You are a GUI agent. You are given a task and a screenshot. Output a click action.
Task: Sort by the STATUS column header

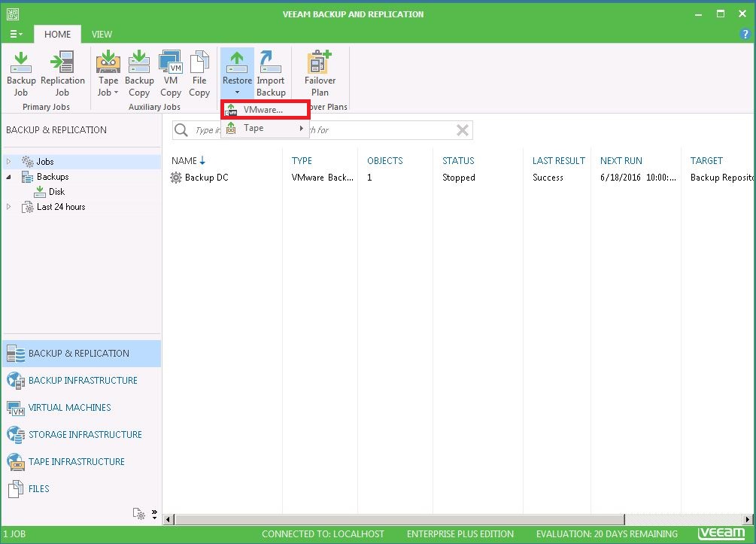pos(458,160)
